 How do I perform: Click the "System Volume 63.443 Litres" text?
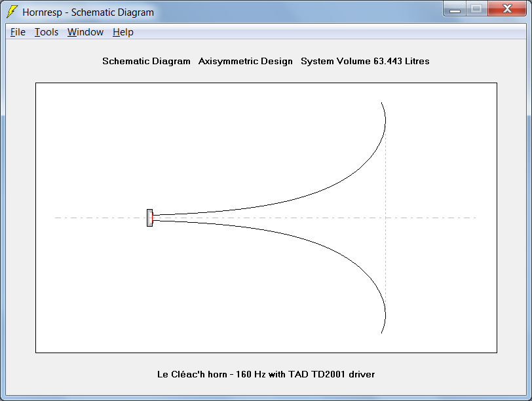coord(365,61)
